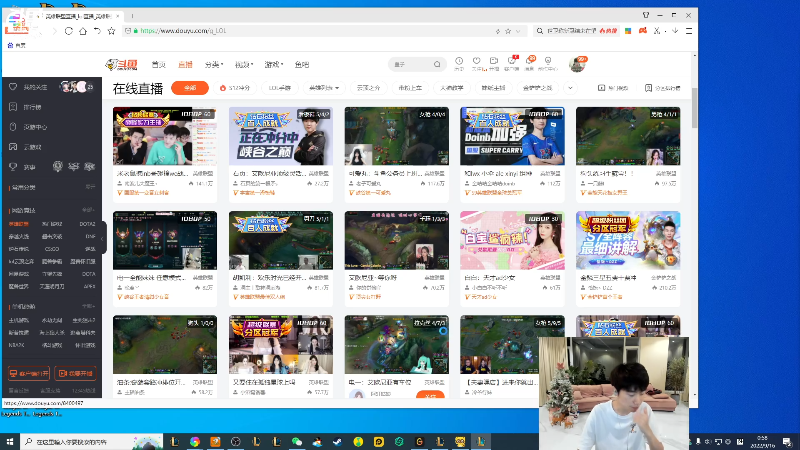This screenshot has height=450, width=800.
Task: Open the messages icon with orange badge
Action: pos(530,63)
